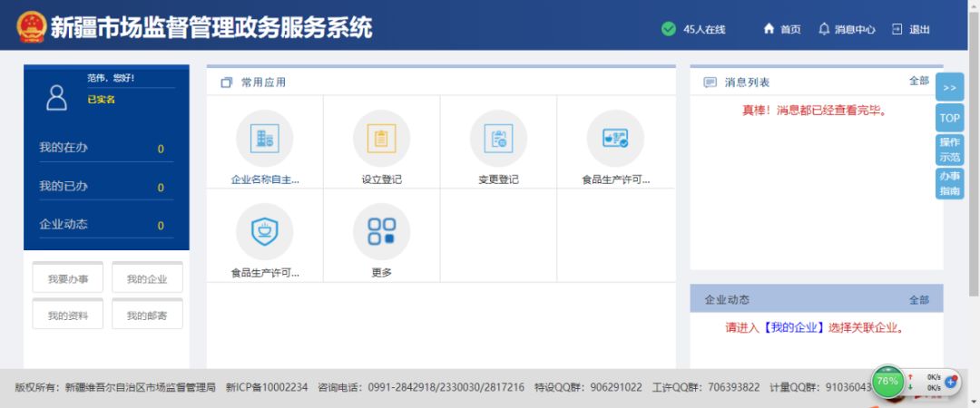The width and height of the screenshot is (980, 408).
Task: View 全部 in the 企业动态 panel
Action: pos(918,299)
